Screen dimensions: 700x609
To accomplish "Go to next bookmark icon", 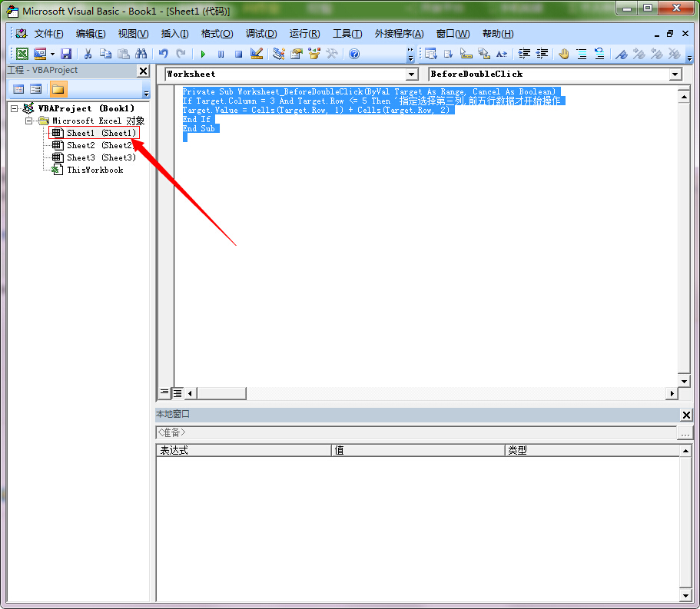I will point(639,54).
